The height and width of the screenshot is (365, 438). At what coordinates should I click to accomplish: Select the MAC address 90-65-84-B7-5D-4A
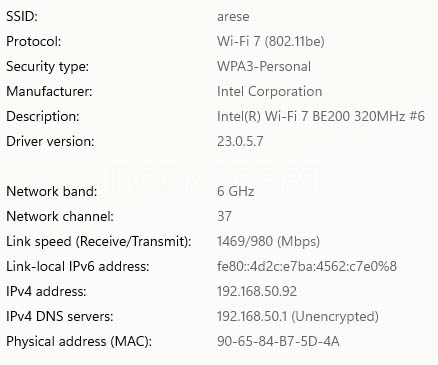(278, 341)
